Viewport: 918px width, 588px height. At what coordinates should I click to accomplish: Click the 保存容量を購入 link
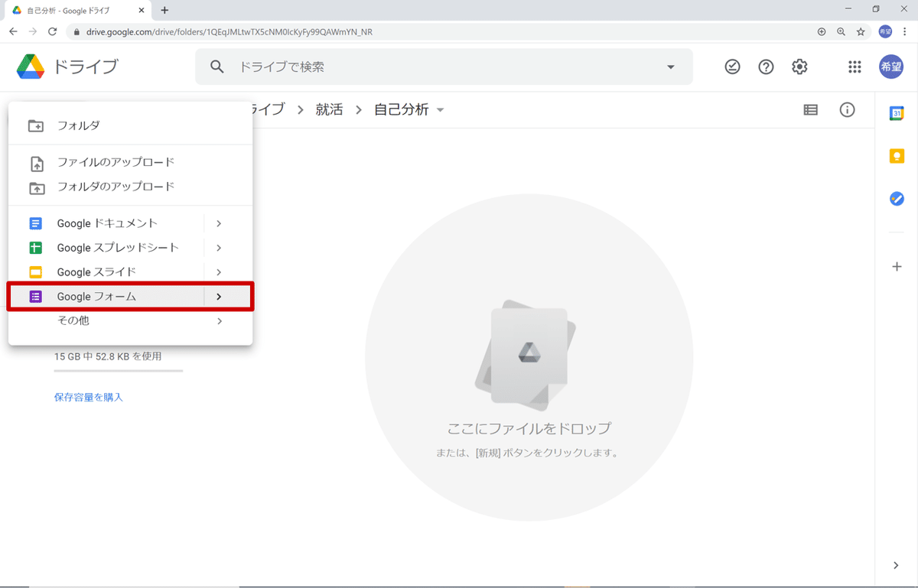point(89,397)
